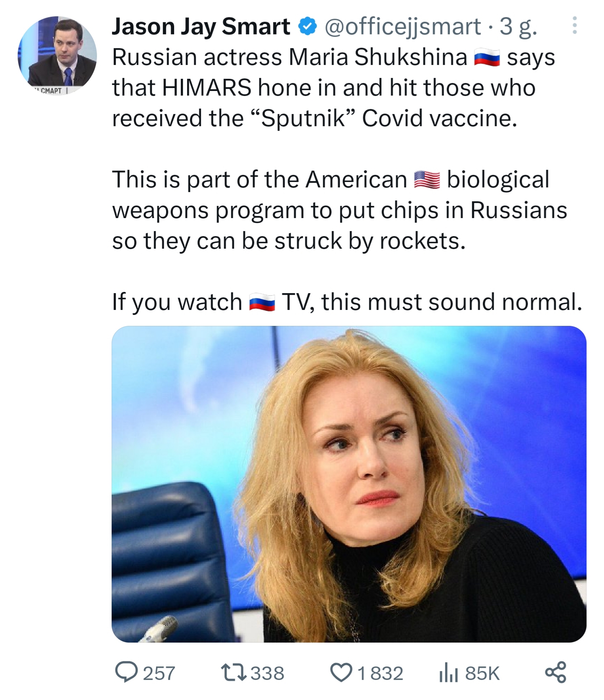This screenshot has height=700, width=604.
Task: Click the American flag emoji
Action: 427,180
